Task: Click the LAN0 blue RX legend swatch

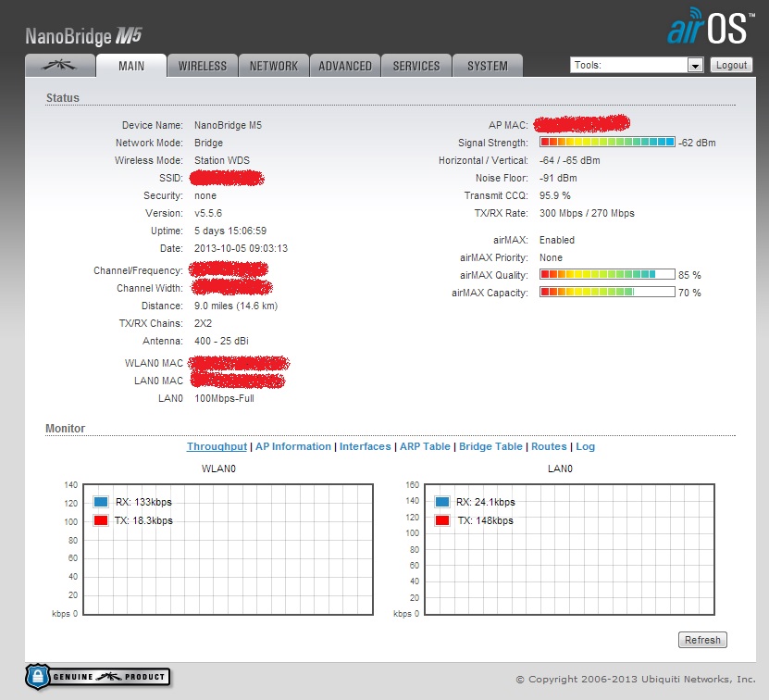Action: [442, 502]
